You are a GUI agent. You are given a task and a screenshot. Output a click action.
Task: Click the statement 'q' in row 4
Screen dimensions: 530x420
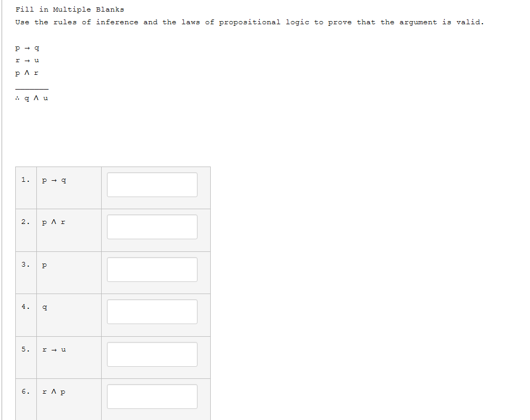[44, 307]
